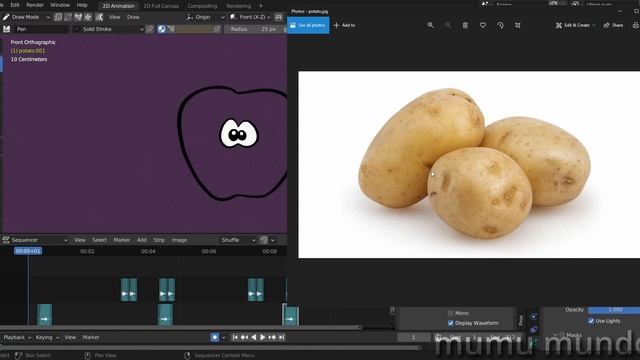Open the Front (X-Z) drawing plane dropdown
Screen dimensions: 640x360
point(250,17)
